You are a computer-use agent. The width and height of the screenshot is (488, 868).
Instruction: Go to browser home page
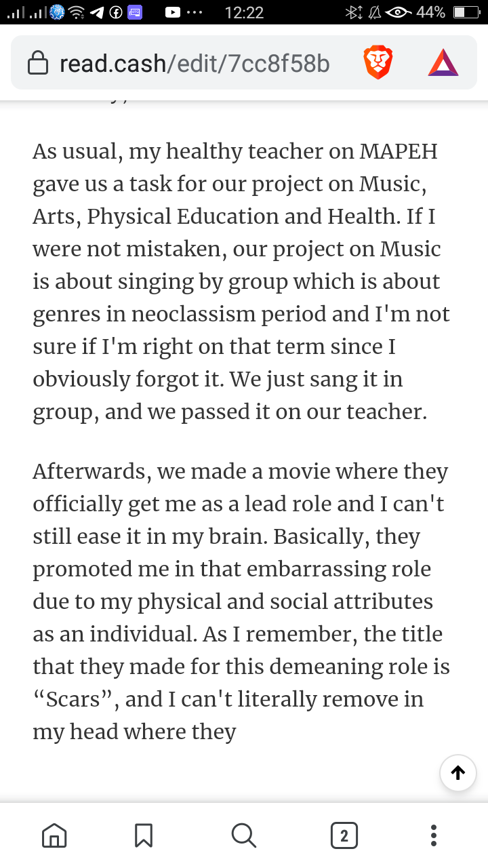tap(54, 835)
